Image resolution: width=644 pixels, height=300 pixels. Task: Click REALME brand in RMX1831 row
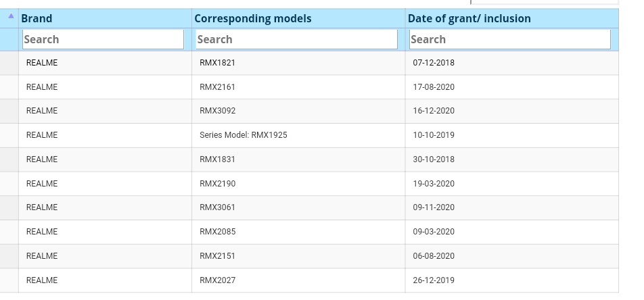coord(42,159)
